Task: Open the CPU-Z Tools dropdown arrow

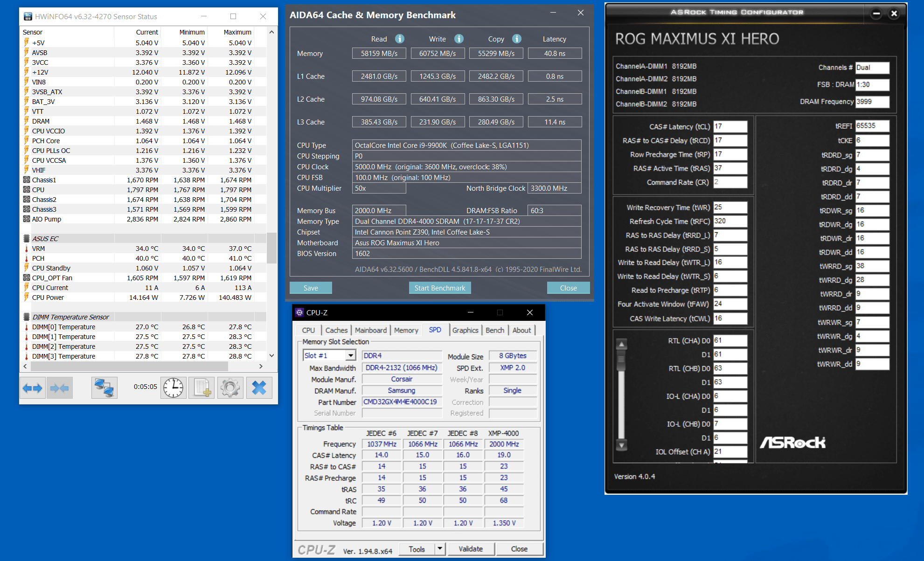Action: 440,549
